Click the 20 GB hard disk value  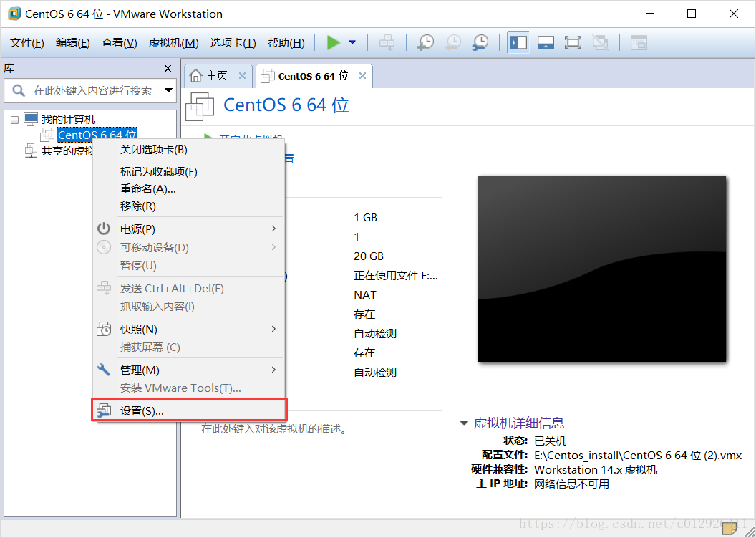(x=369, y=256)
